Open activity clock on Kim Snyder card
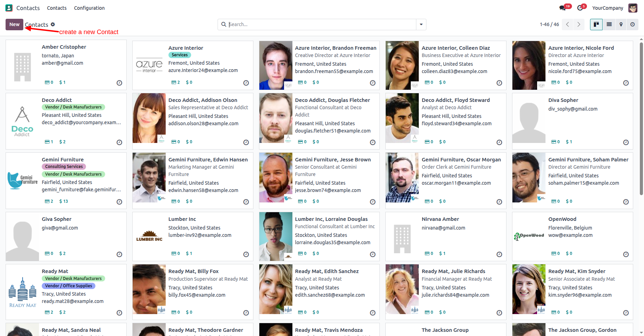Viewport: 644px width, 336px height. [x=626, y=313]
